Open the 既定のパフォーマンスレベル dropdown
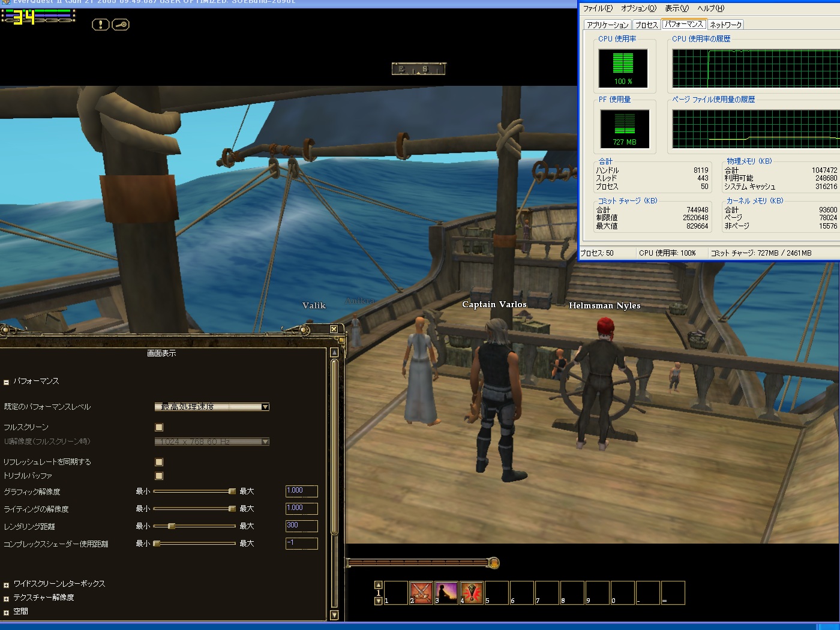This screenshot has height=630, width=840. point(212,407)
